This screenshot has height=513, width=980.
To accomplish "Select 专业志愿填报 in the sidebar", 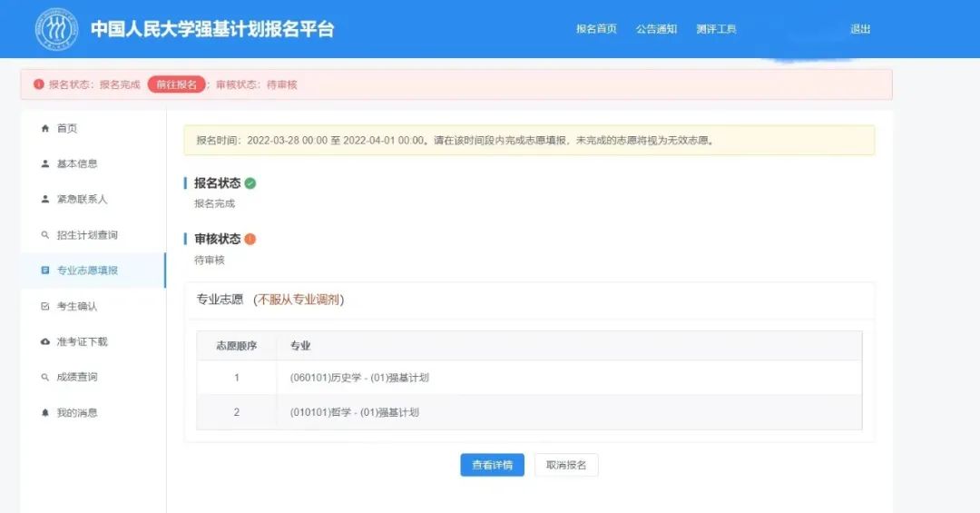I will pos(93,271).
